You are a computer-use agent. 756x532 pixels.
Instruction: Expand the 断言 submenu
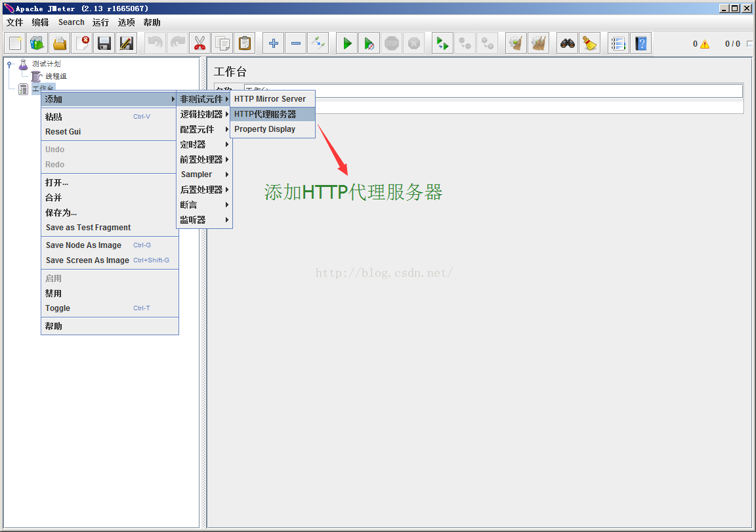click(x=204, y=205)
